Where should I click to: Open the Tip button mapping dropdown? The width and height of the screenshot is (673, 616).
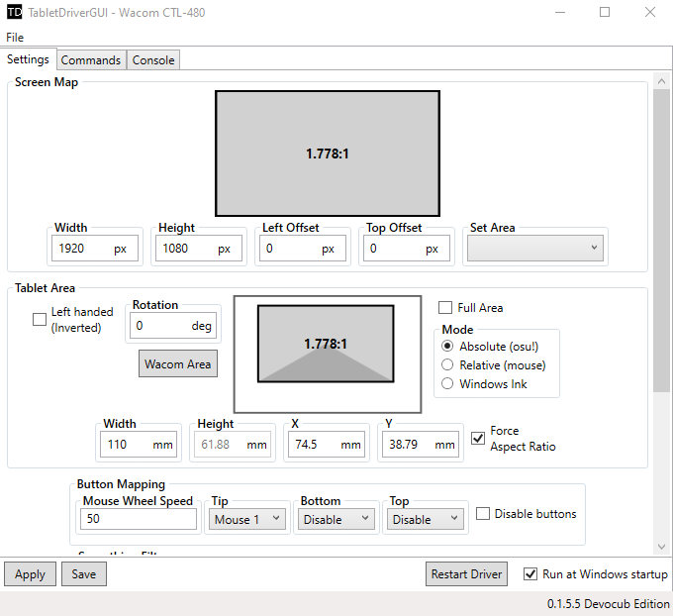point(246,519)
